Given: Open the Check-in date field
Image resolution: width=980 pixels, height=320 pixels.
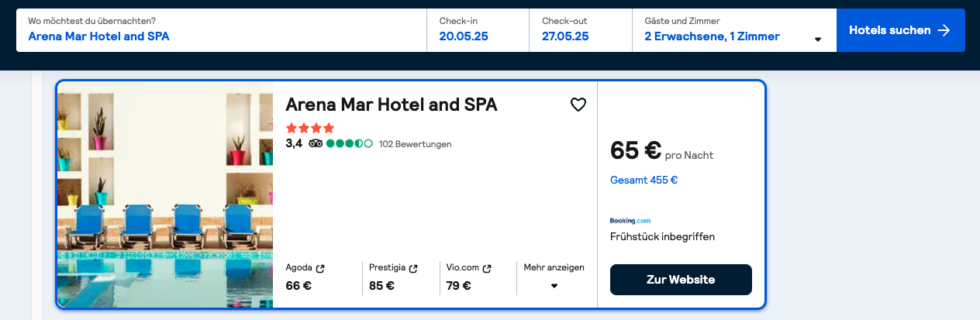Looking at the screenshot, I should pos(478,30).
